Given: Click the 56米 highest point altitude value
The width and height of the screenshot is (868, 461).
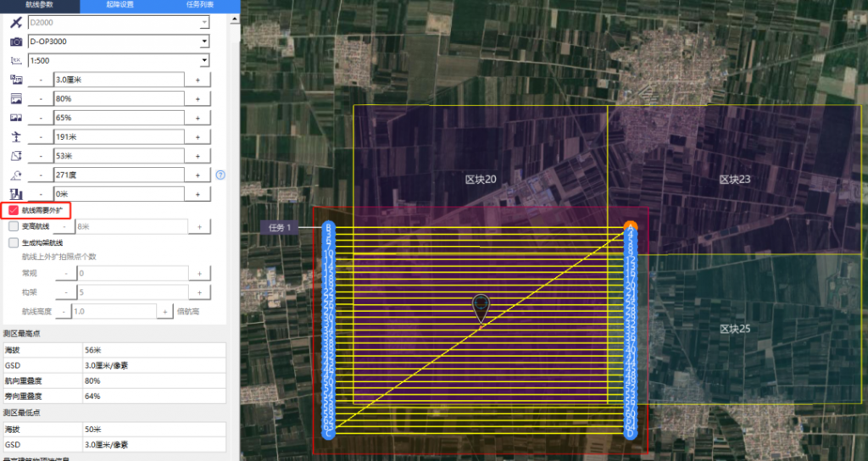Looking at the screenshot, I should point(93,350).
